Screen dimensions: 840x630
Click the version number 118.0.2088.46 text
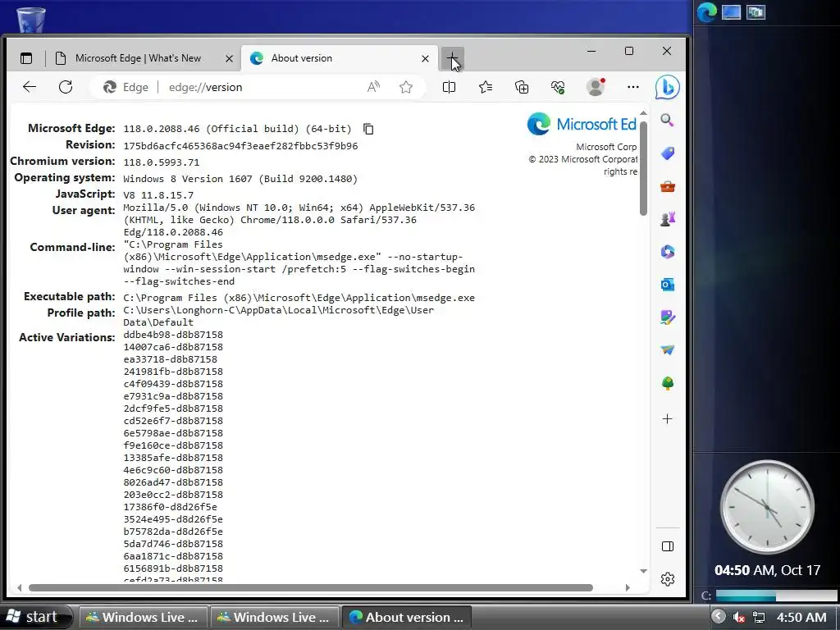(x=162, y=129)
